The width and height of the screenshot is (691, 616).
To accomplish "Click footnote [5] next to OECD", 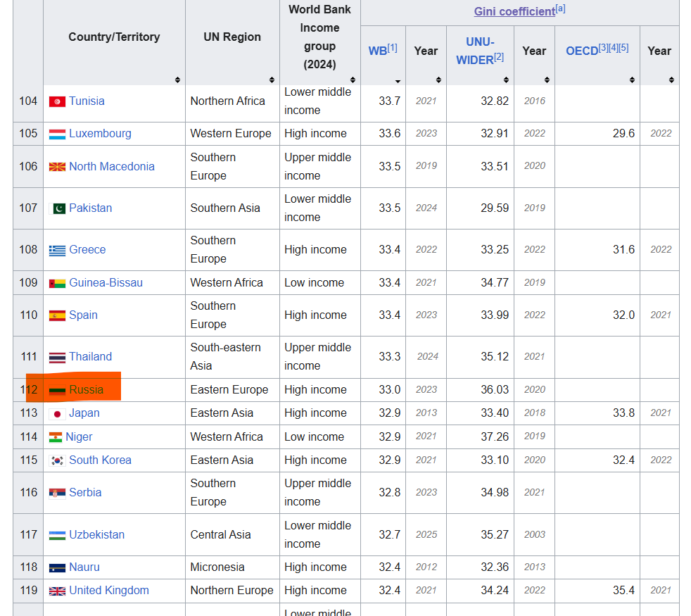I will (x=623, y=48).
